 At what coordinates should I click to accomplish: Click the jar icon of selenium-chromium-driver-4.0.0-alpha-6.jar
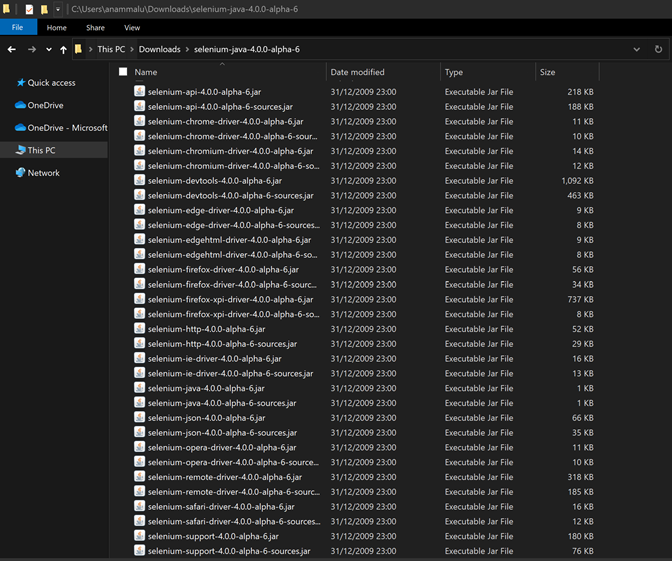[139, 150]
